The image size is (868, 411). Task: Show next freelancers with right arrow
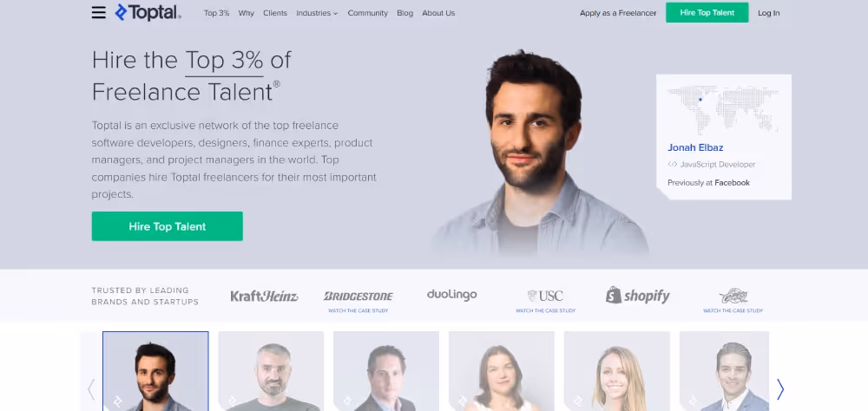(x=780, y=389)
